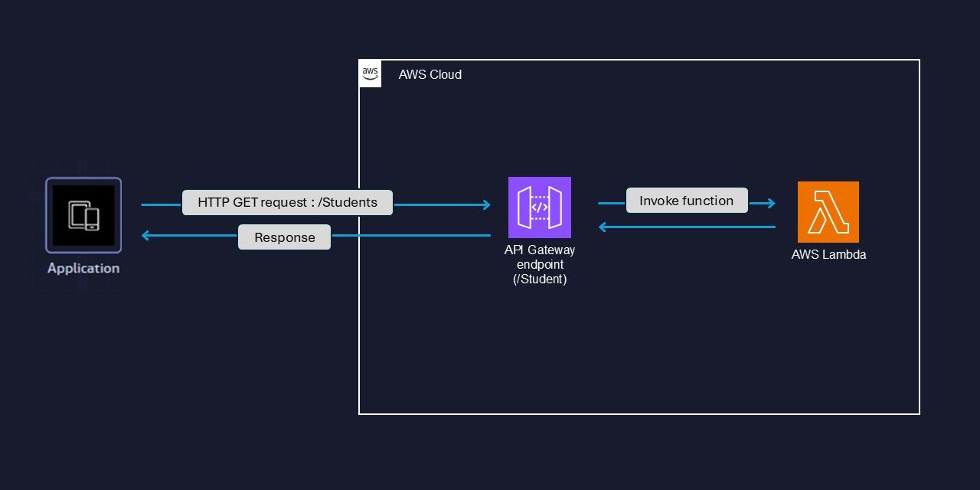Image resolution: width=980 pixels, height=490 pixels.
Task: Select the Response label box
Action: coord(284,237)
